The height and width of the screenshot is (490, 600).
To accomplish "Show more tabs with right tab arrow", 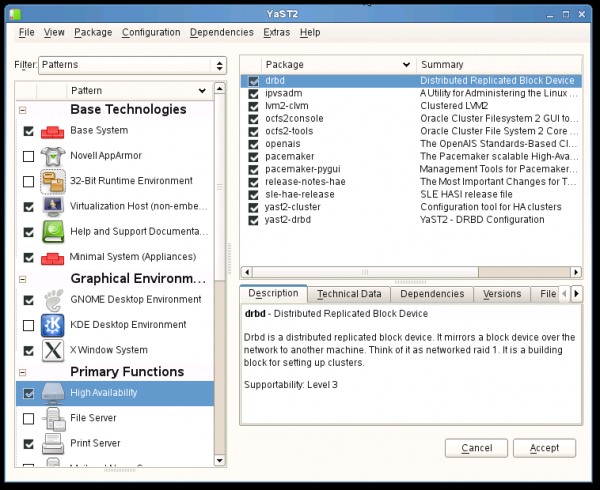I will tap(577, 294).
